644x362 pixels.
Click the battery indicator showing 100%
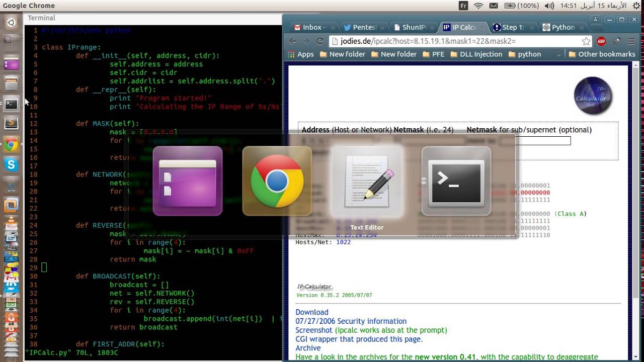pyautogui.click(x=522, y=6)
